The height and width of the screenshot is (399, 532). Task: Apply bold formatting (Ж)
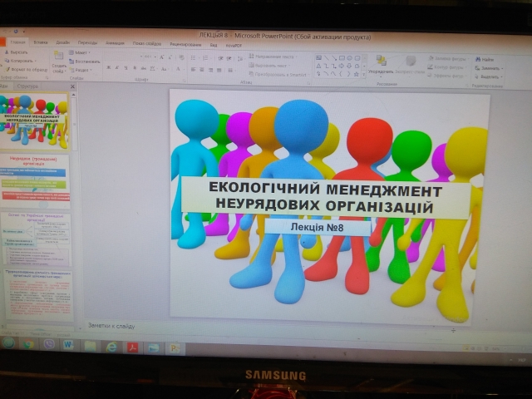[x=109, y=68]
